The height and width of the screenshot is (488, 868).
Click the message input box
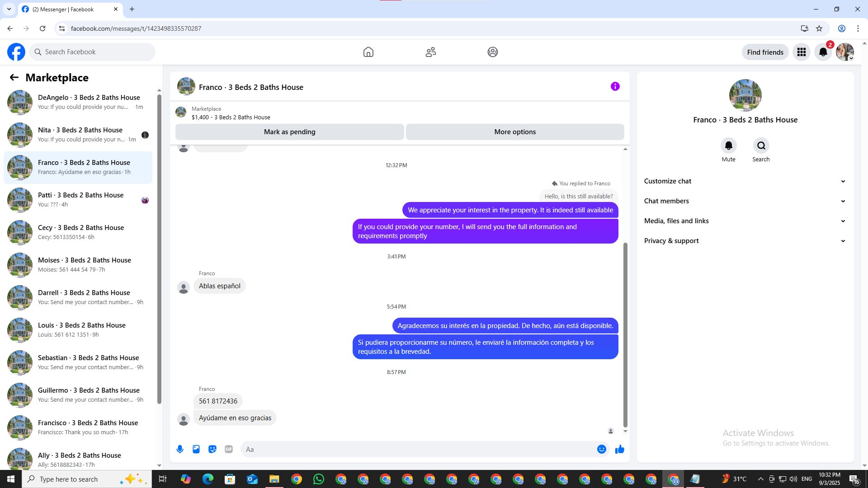point(418,449)
